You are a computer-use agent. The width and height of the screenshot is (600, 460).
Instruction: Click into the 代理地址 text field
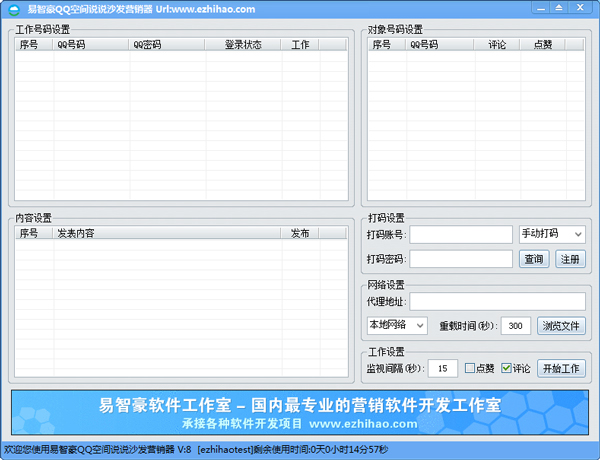click(497, 301)
